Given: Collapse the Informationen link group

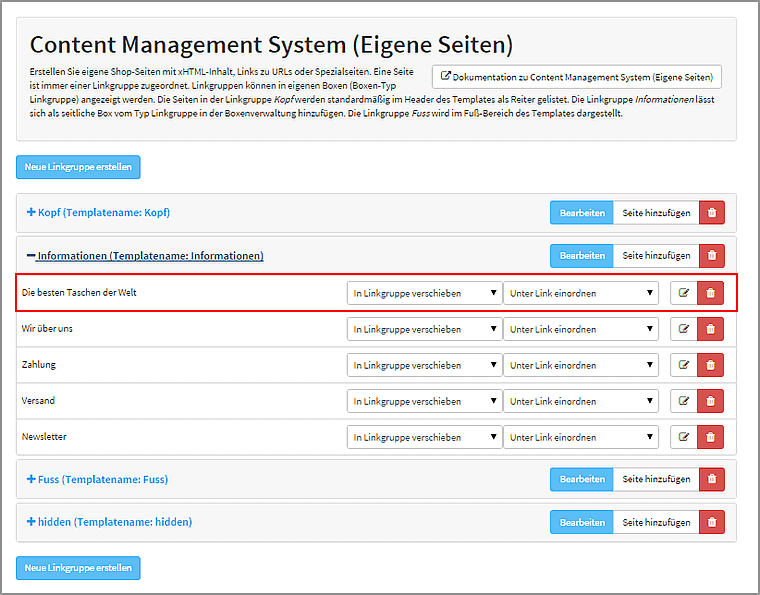Looking at the screenshot, I should [145, 256].
